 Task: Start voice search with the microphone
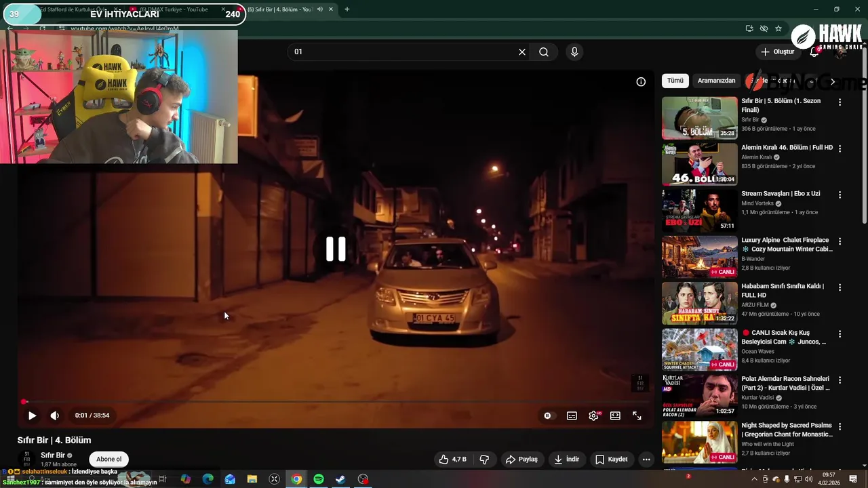click(574, 52)
